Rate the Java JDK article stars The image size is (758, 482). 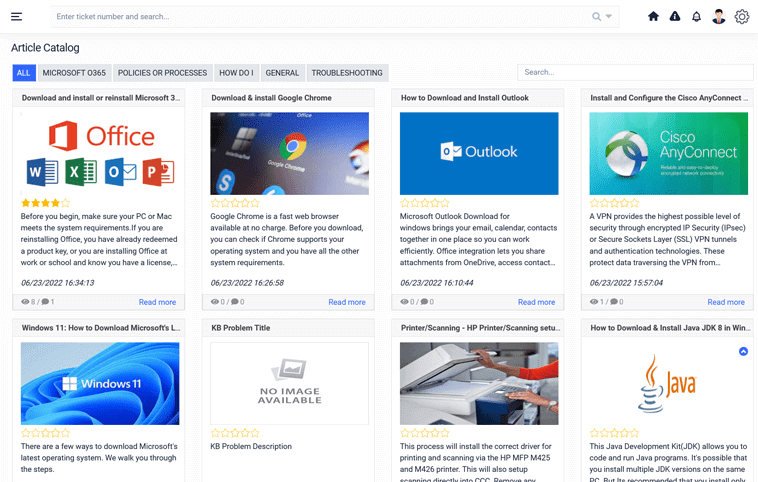614,433
